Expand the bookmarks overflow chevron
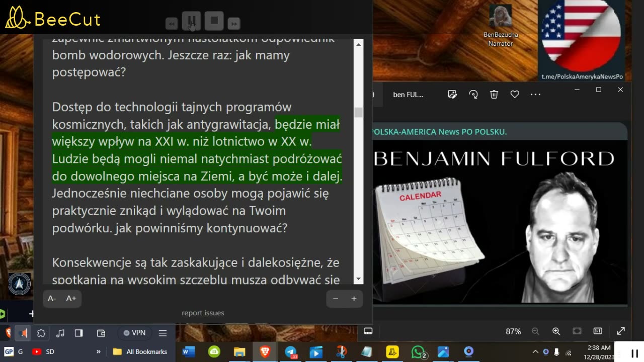This screenshot has width=644, height=362. tap(98, 351)
